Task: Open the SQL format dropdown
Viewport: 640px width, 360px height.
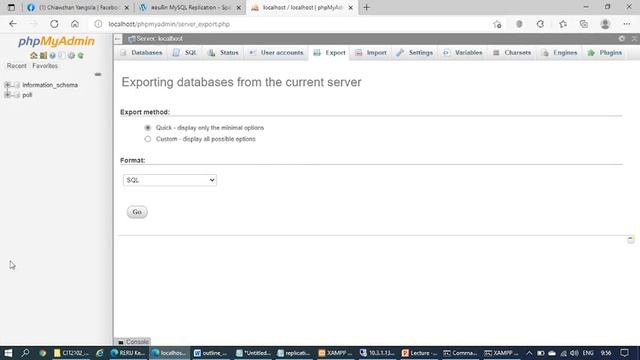Action: tap(170, 180)
